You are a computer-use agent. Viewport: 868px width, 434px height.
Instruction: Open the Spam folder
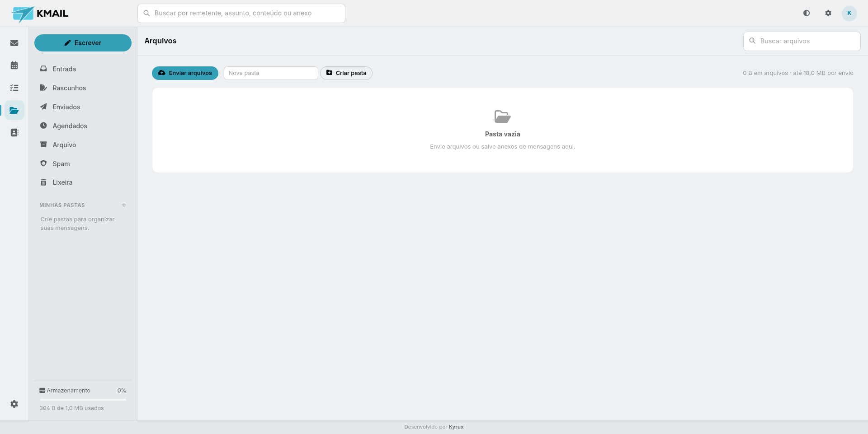click(83, 164)
